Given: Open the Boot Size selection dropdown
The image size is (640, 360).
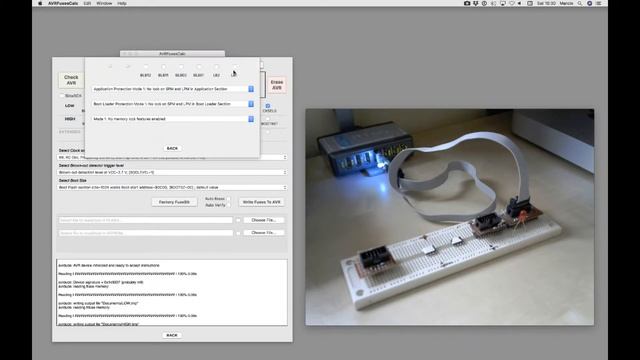Looking at the screenshot, I should (172, 187).
